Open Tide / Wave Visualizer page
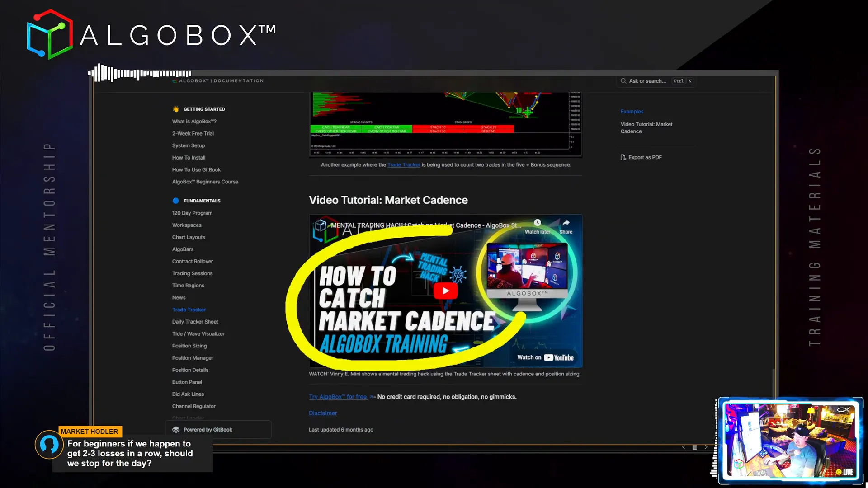The height and width of the screenshot is (488, 868). pos(198,334)
